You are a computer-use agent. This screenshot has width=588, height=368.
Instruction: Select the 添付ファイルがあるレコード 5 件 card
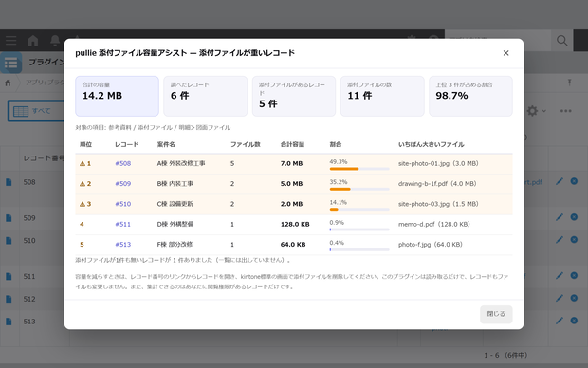pos(294,96)
